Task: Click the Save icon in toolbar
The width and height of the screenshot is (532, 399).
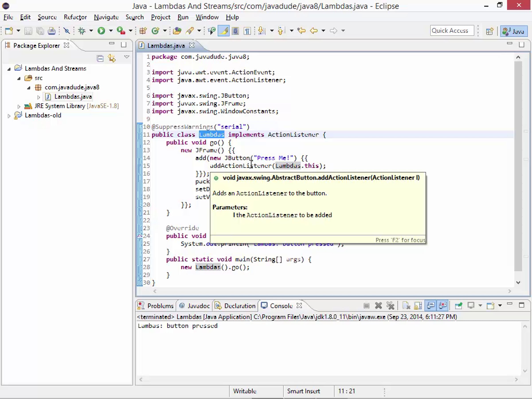Action: pyautogui.click(x=28, y=31)
